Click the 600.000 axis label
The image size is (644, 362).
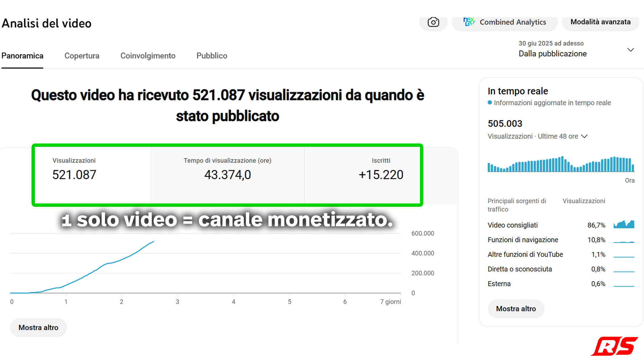click(x=423, y=233)
